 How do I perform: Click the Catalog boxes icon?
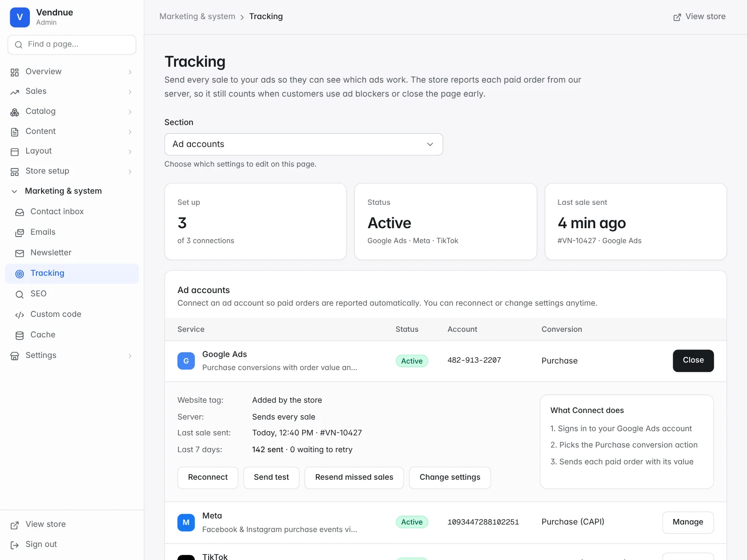click(x=14, y=112)
